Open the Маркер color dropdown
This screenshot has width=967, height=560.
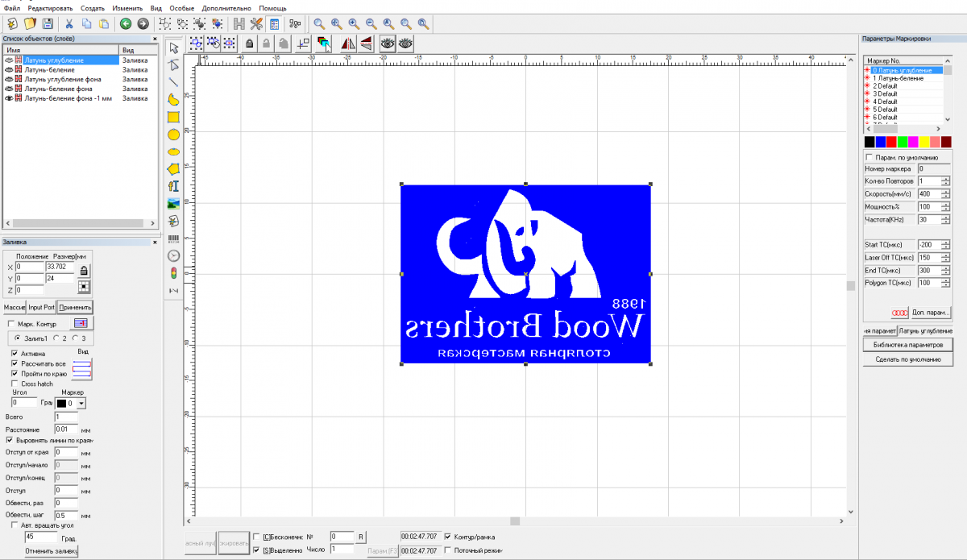[81, 403]
